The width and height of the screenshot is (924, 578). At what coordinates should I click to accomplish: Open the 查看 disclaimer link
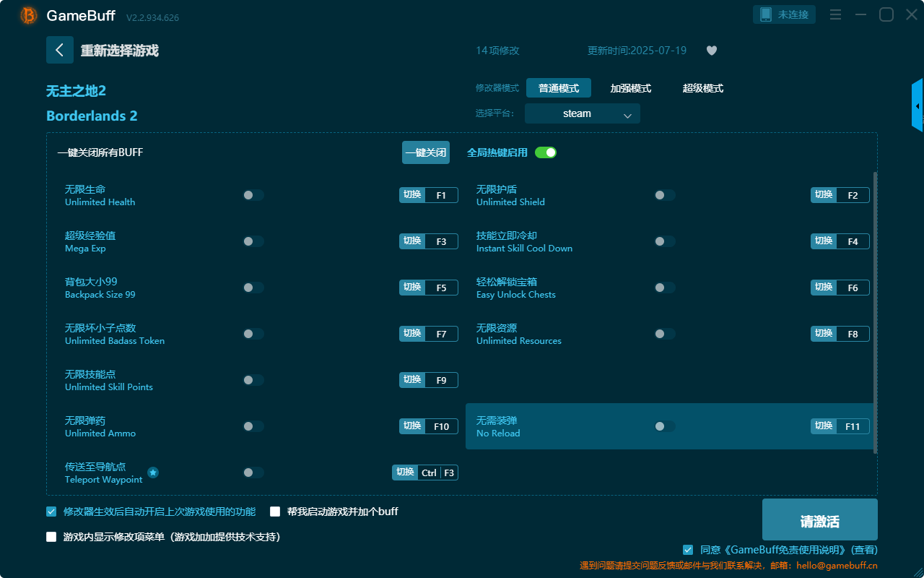pyautogui.click(x=864, y=549)
